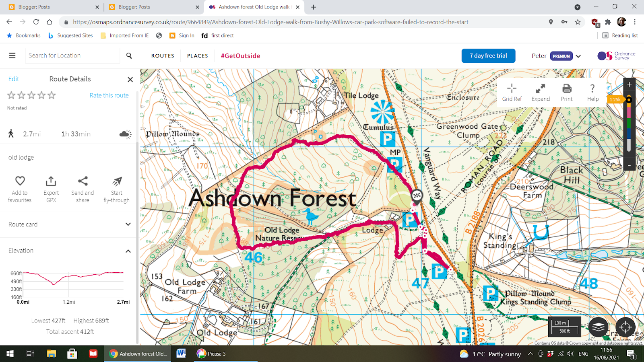Screen dimensions: 644x362
Task: Open the Sign In bookmark
Action: click(182, 35)
